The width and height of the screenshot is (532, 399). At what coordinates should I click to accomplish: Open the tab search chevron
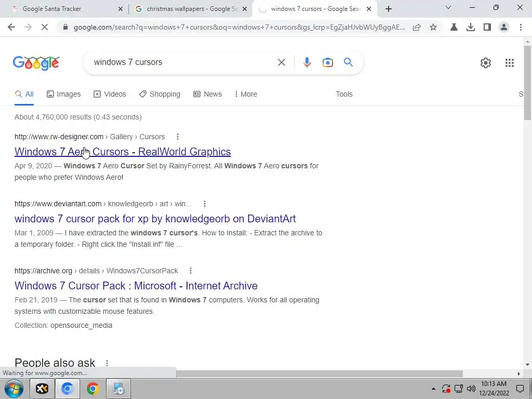click(x=448, y=7)
